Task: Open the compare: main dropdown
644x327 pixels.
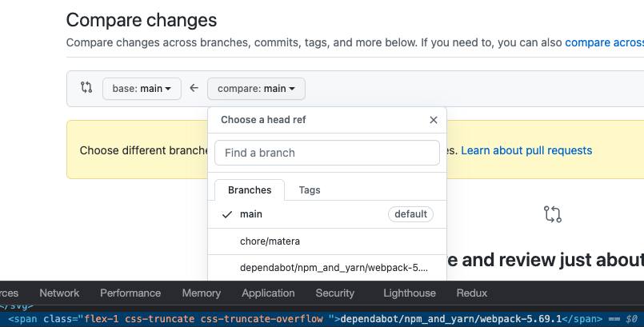Action: tap(256, 89)
